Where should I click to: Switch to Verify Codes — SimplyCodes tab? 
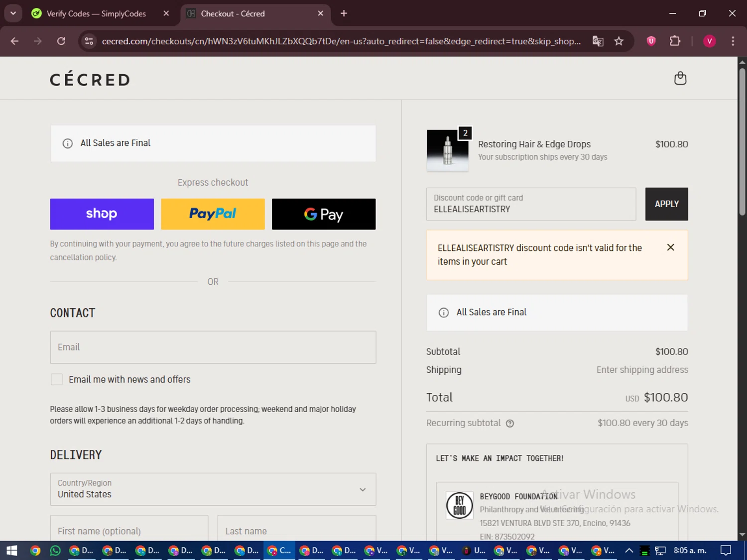pyautogui.click(x=96, y=13)
